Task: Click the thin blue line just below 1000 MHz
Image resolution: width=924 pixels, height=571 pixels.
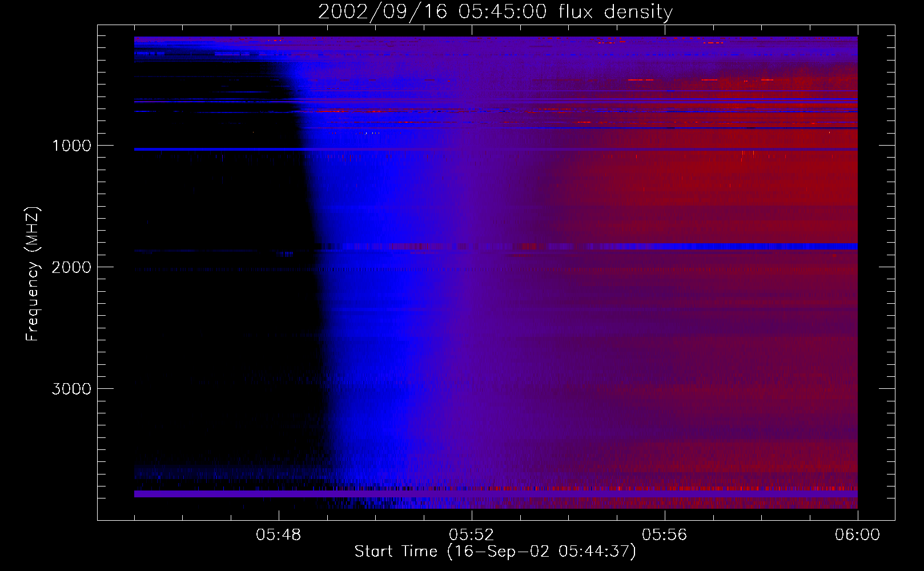Action: click(x=496, y=149)
